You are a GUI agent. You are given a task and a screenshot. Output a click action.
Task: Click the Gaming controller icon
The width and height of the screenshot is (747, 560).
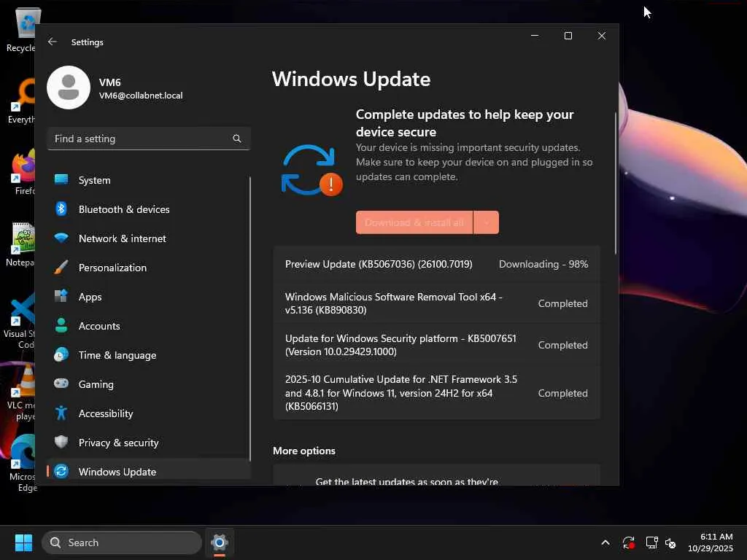pos(61,384)
